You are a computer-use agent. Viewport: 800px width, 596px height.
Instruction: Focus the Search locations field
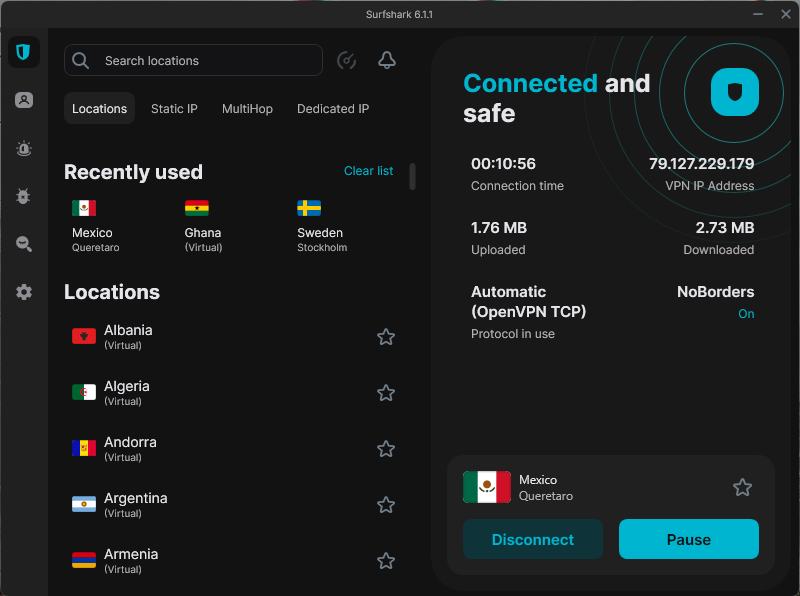point(193,60)
